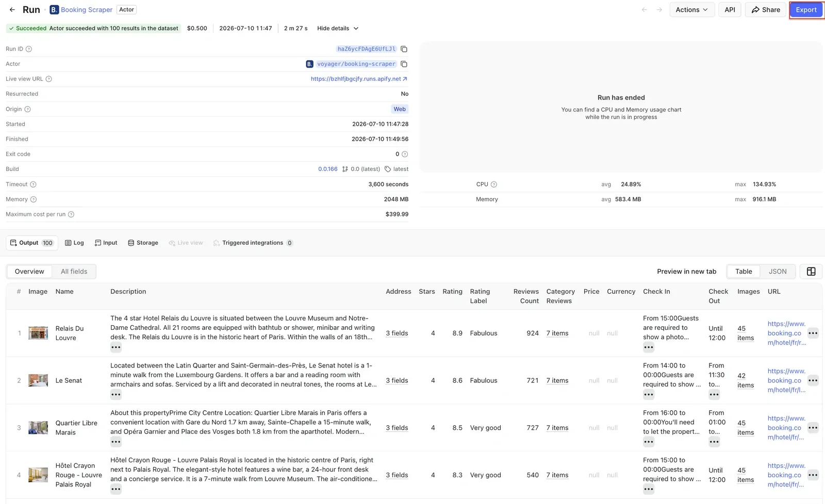Show help for Timeout field
The height and width of the screenshot is (504, 825).
(33, 184)
